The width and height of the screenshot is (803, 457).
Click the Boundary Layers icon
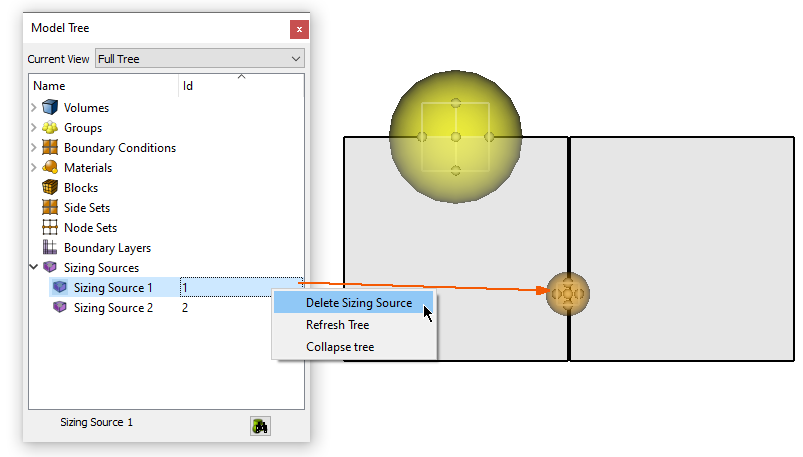50,248
